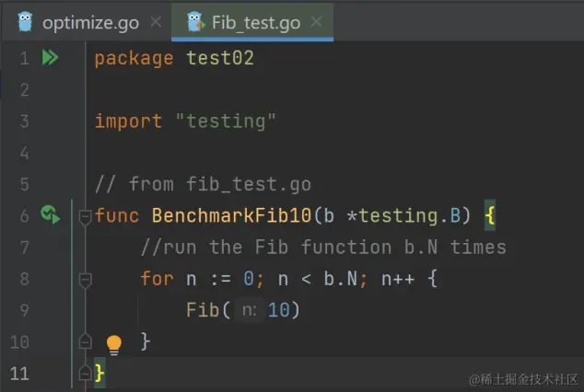This screenshot has width=584, height=392.
Task: Select the Fib_test.go tab
Action: (256, 22)
